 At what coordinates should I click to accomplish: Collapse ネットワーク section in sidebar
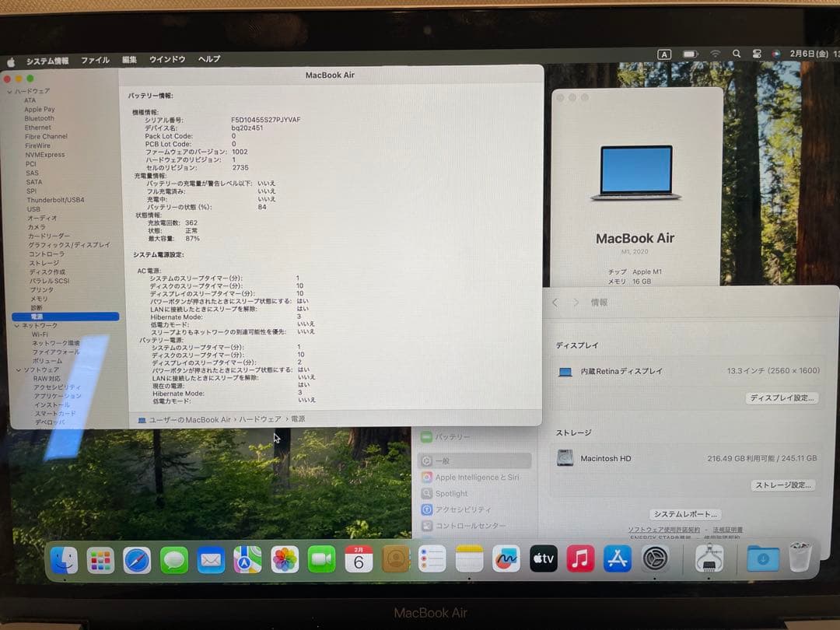pos(16,326)
